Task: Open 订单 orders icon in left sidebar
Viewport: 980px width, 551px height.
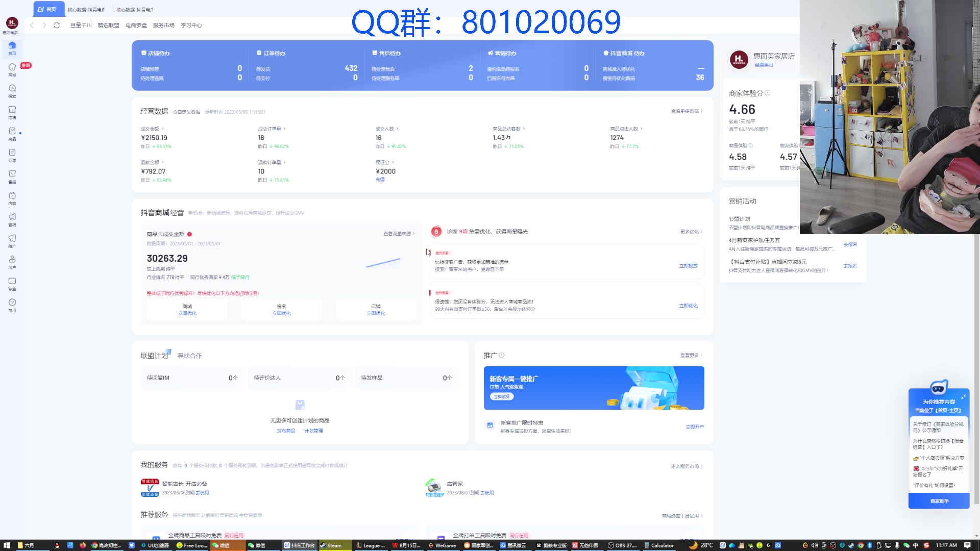Action: tap(12, 155)
